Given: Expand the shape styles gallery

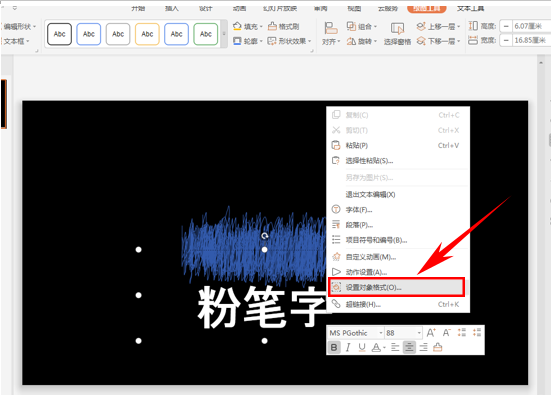Looking at the screenshot, I should click(x=224, y=34).
